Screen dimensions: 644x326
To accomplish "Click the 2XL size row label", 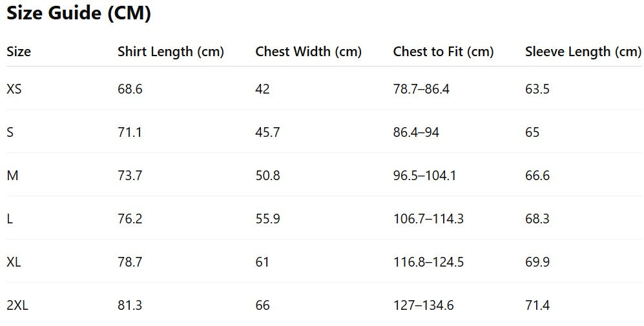I will [x=17, y=305].
